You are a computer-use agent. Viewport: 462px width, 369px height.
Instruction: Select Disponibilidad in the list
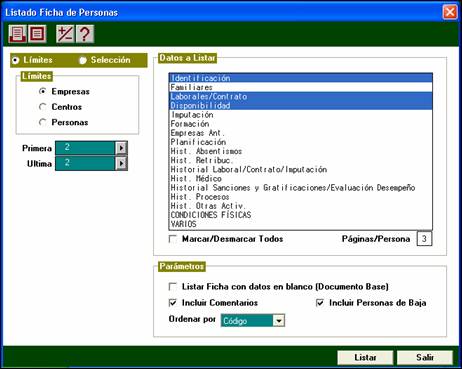(301, 105)
